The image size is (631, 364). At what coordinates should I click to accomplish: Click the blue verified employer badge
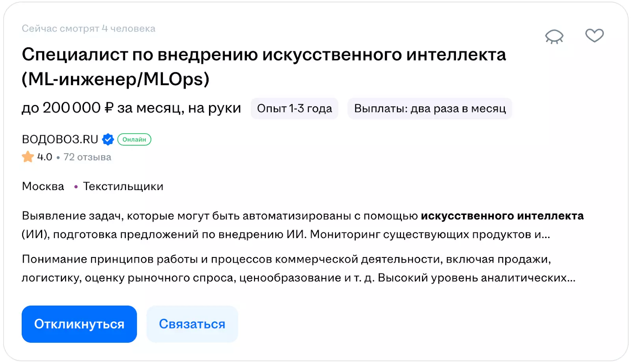click(x=108, y=139)
